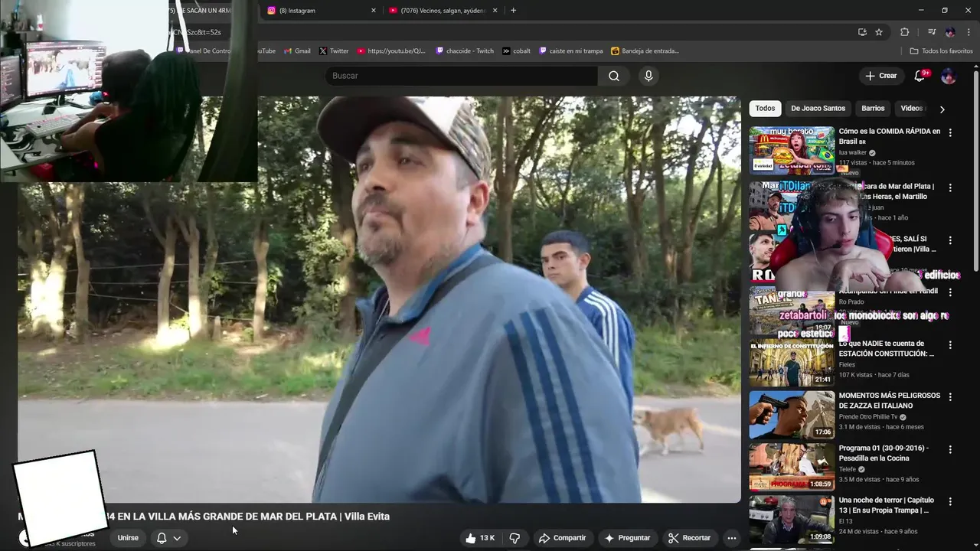The image size is (980, 551).
Task: Open the Una noche de terror thumbnail
Action: coord(792,519)
